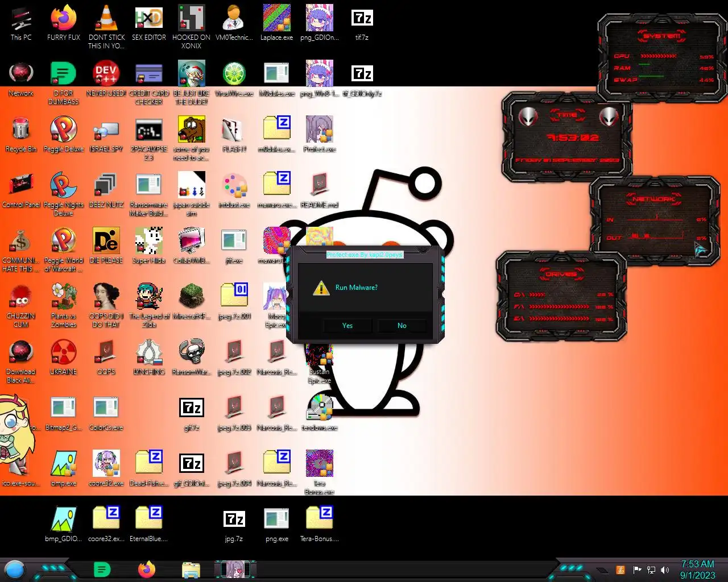Click the red Drives usage gadget

[561, 296]
